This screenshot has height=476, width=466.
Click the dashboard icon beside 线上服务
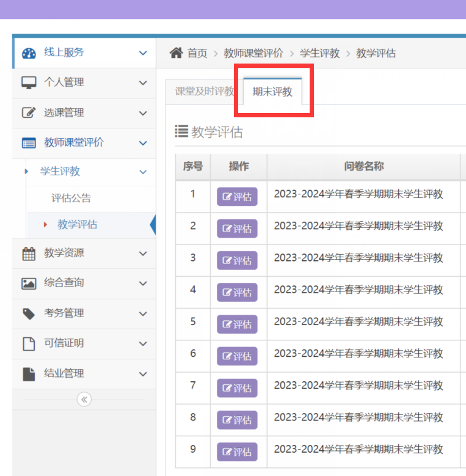29,53
